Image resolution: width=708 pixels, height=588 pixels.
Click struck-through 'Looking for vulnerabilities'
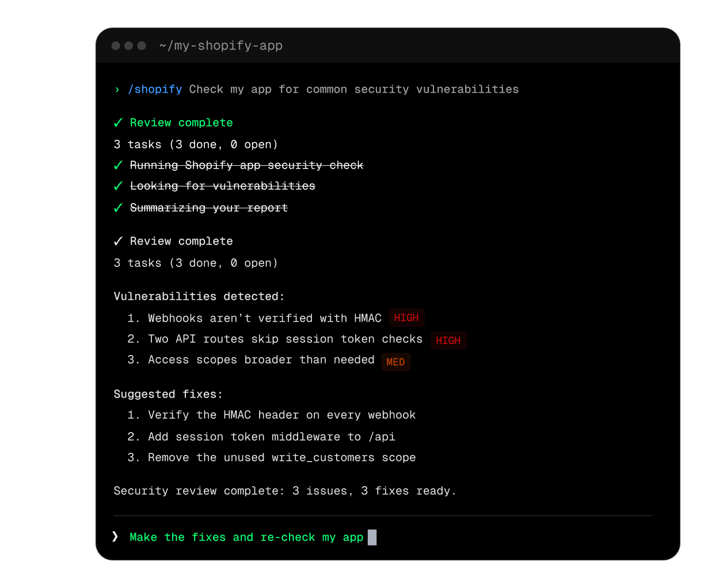[x=223, y=186]
